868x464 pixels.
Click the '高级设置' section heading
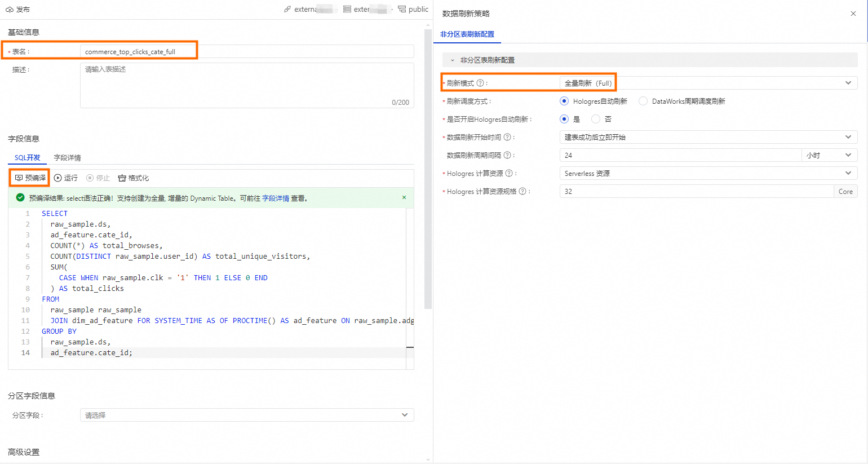click(x=24, y=452)
